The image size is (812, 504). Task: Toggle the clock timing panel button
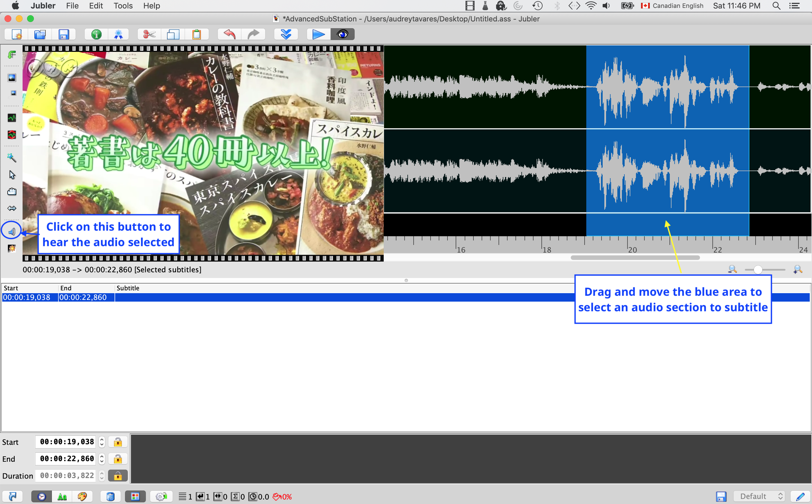(x=41, y=497)
